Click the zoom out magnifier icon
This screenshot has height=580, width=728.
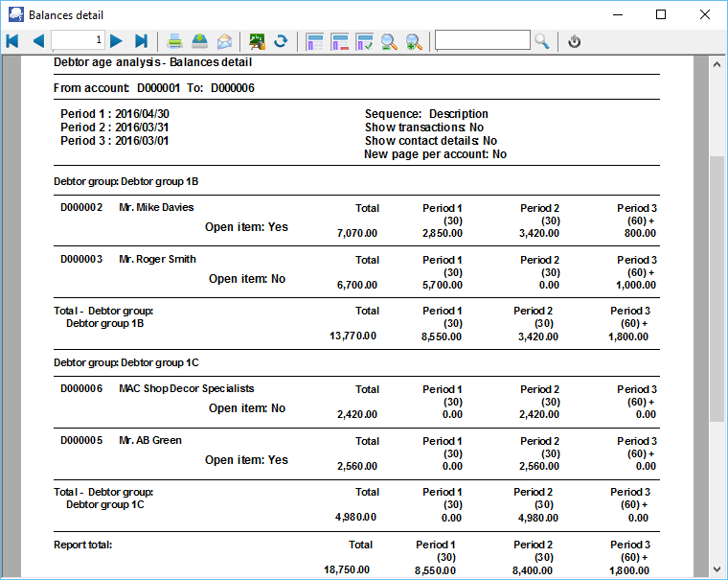[389, 41]
